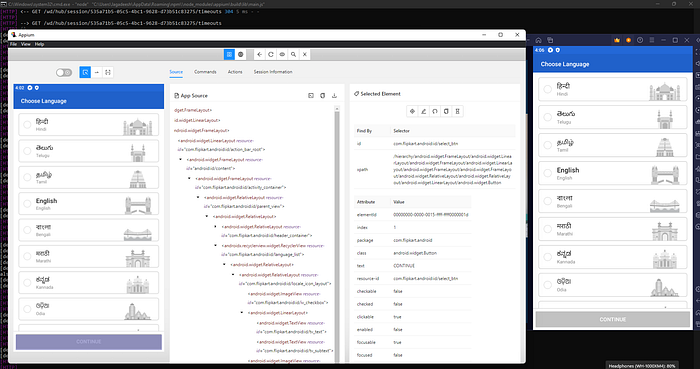Select Tamil radio button in emulator
700x369 pixels.
pyautogui.click(x=547, y=145)
